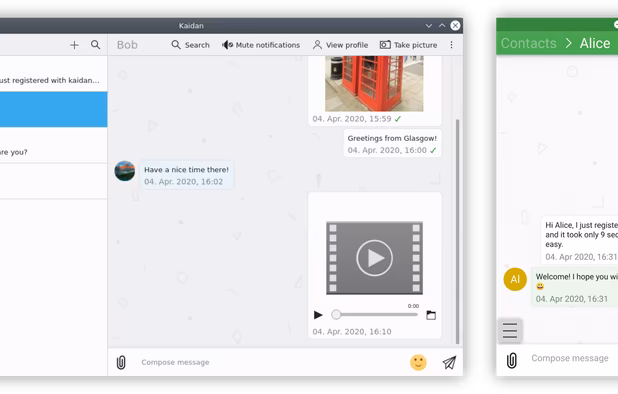Search within Bob chat messages
This screenshot has width=618, height=394.
(190, 45)
